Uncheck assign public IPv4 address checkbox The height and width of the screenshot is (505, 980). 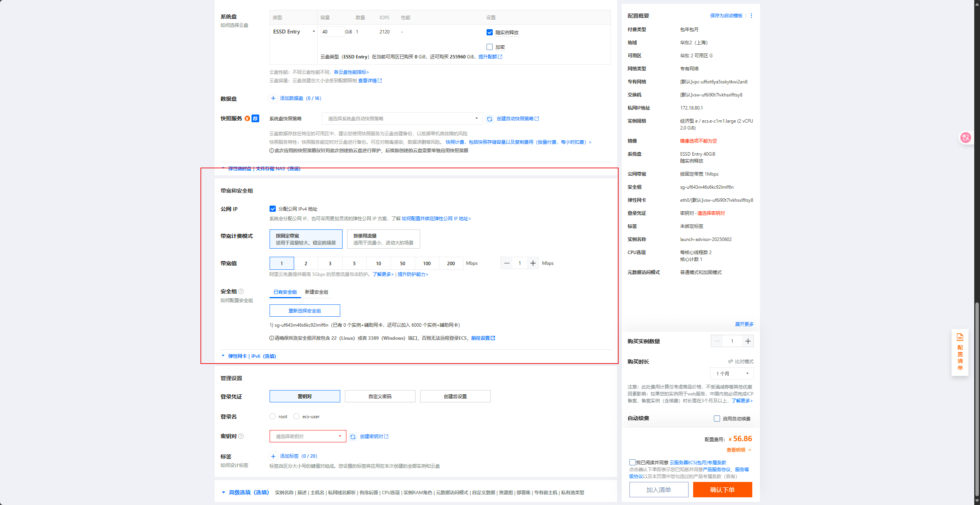[273, 209]
